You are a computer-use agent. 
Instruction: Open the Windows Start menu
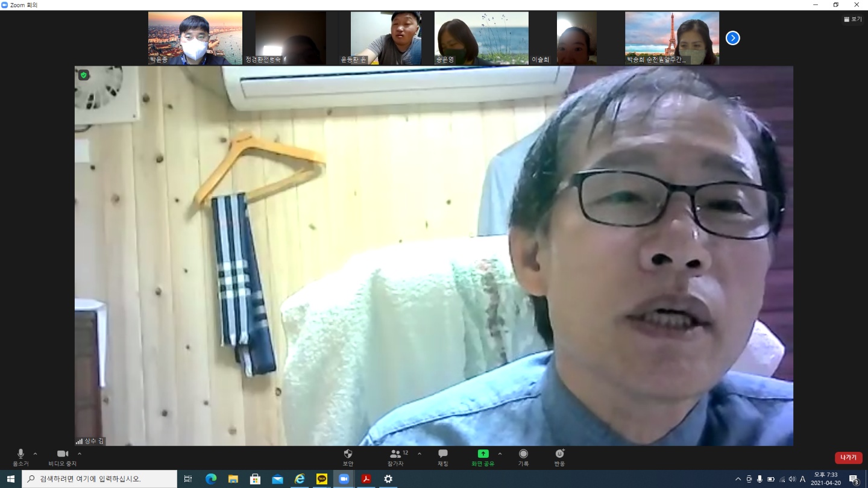click(10, 479)
